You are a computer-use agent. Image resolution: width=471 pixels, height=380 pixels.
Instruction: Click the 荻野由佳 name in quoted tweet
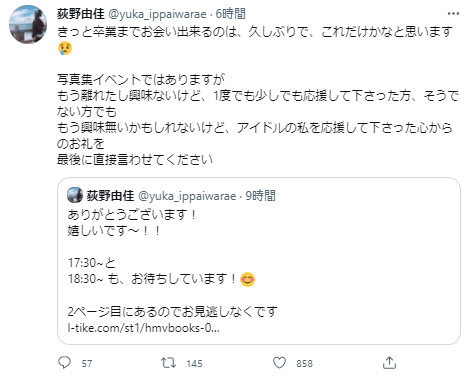(x=110, y=196)
